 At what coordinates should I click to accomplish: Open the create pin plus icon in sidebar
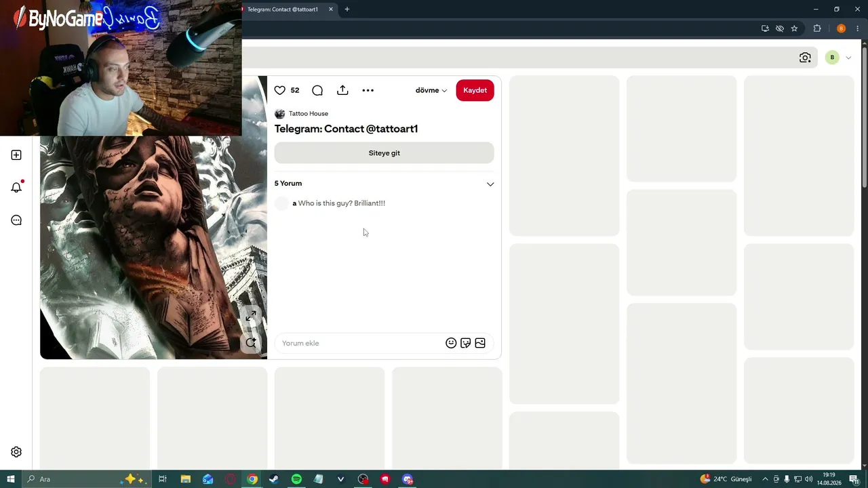click(16, 155)
